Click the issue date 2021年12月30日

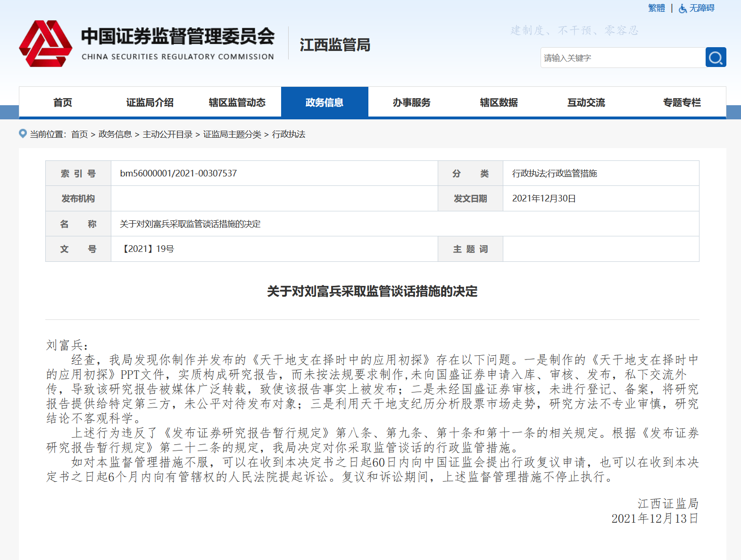(x=544, y=199)
